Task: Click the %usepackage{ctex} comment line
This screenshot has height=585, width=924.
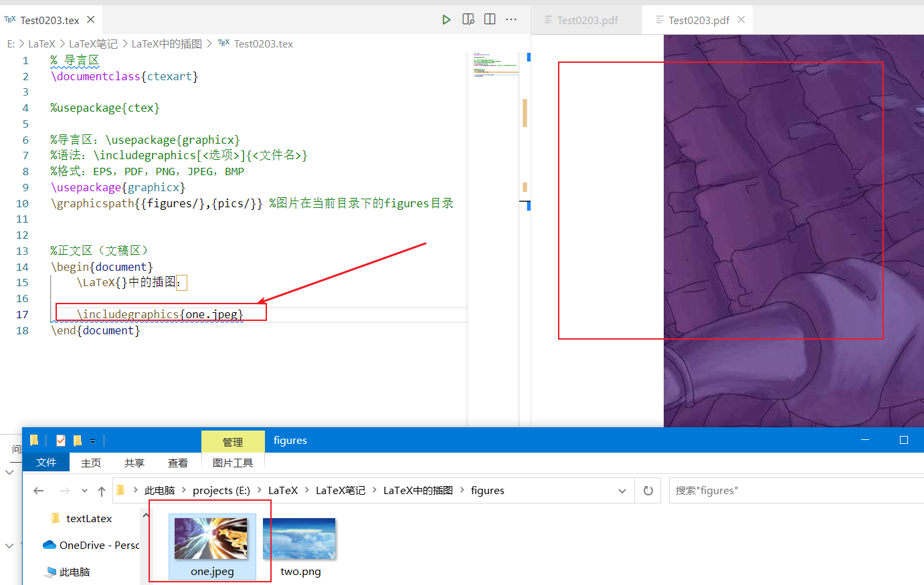Action: 105,108
